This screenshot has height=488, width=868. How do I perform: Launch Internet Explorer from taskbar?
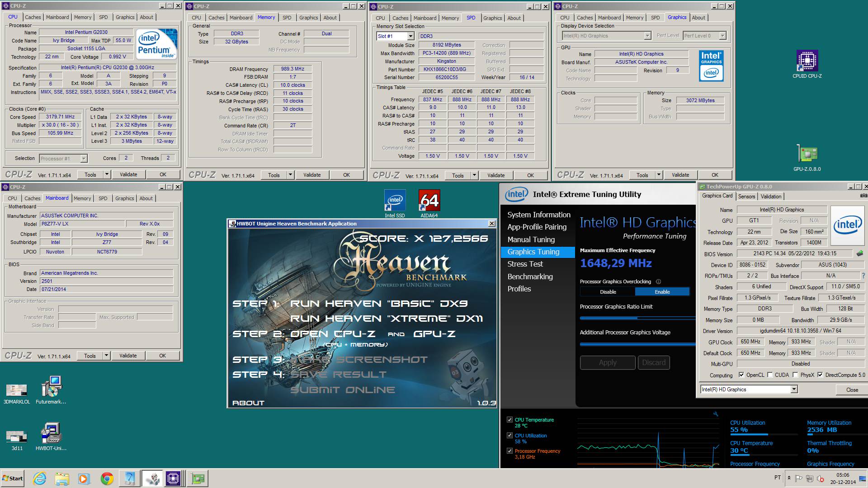point(40,479)
